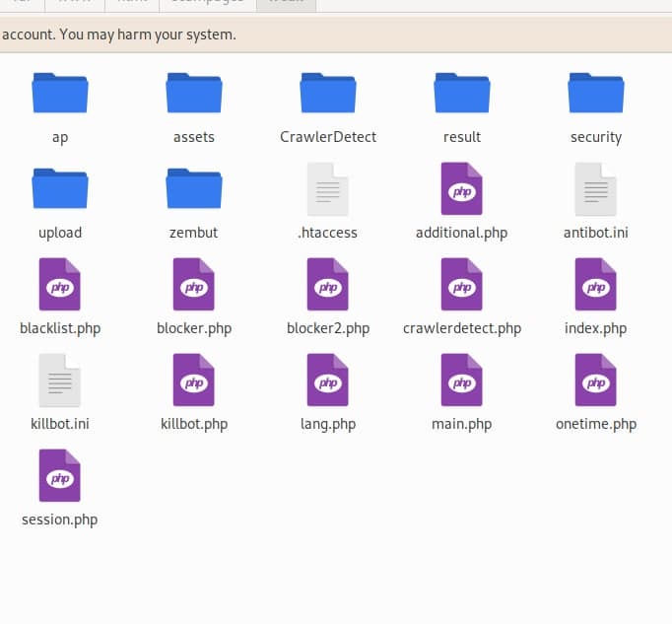Select the killbot.ini text file
The image size is (672, 624).
point(60,381)
